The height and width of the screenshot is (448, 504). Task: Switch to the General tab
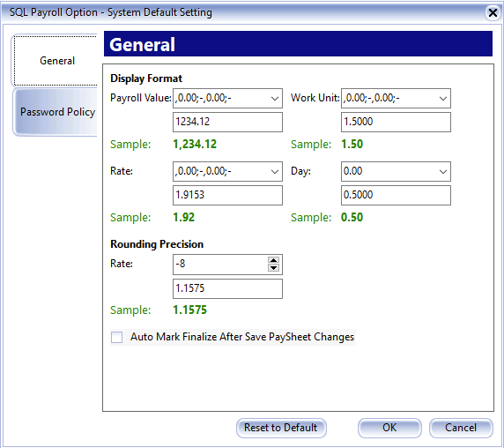pyautogui.click(x=55, y=61)
